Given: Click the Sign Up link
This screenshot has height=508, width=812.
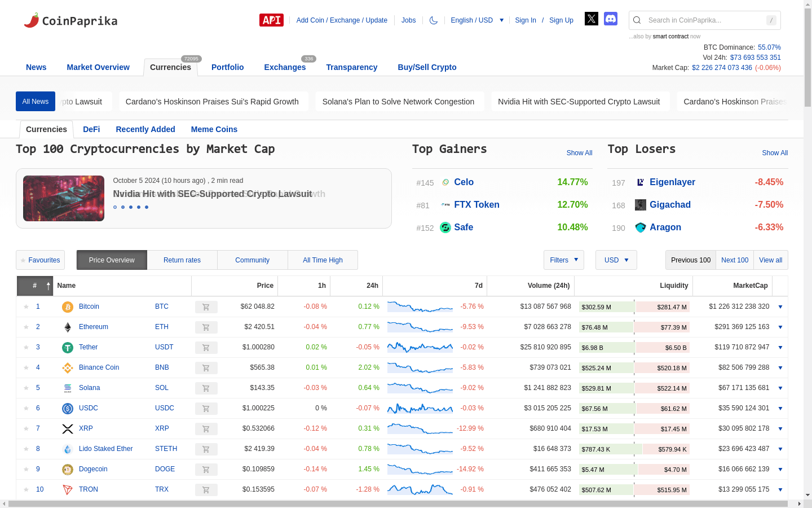Looking at the screenshot, I should point(561,20).
